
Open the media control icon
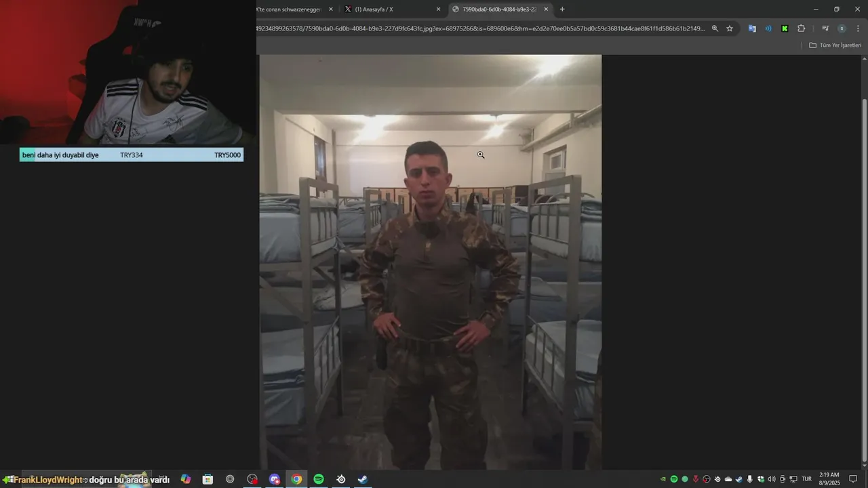click(825, 28)
